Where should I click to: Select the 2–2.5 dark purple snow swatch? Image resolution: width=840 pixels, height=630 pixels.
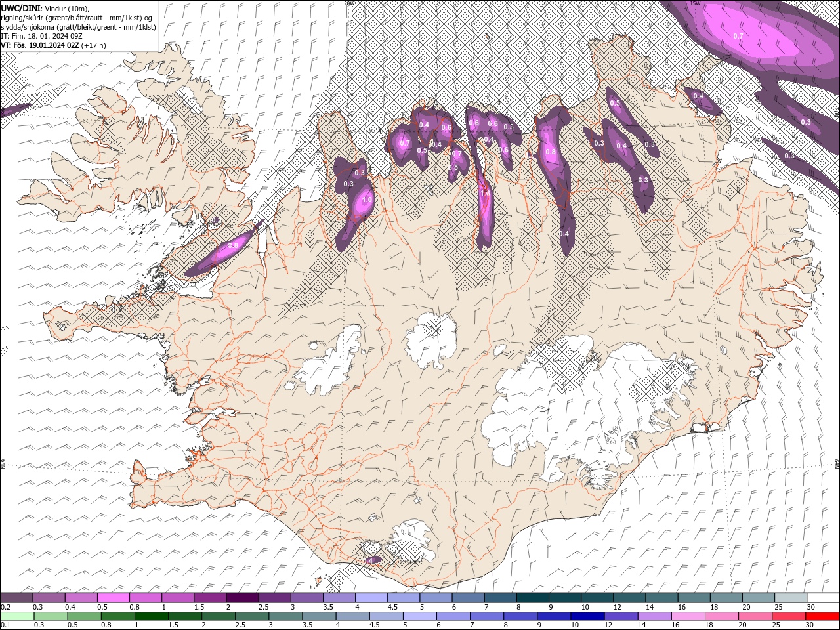(x=242, y=598)
